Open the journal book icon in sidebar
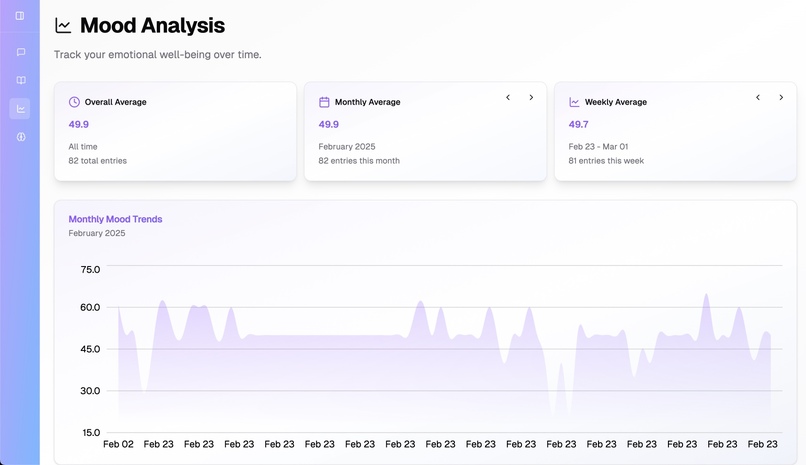This screenshot has width=806, height=465. click(x=21, y=80)
